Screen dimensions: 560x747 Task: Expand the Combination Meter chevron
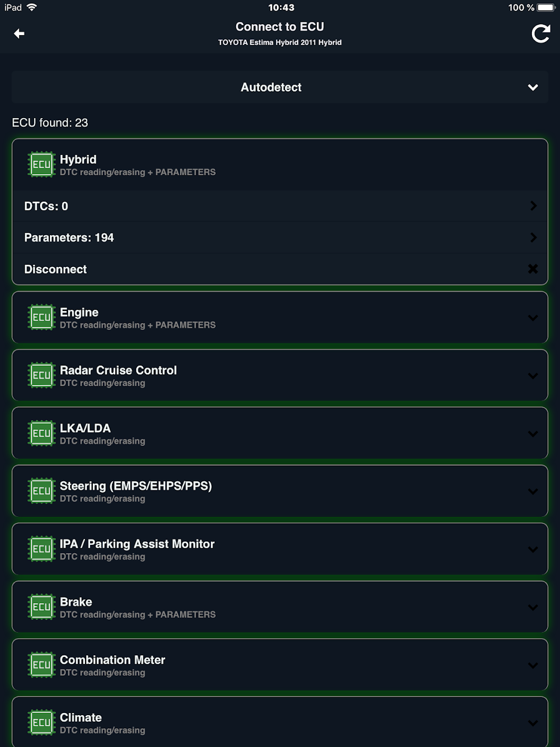pos(533,666)
